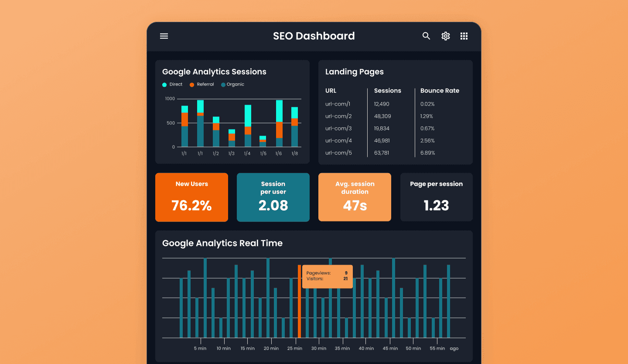Click the Referral legend color dot
628x364 pixels.
(x=192, y=85)
